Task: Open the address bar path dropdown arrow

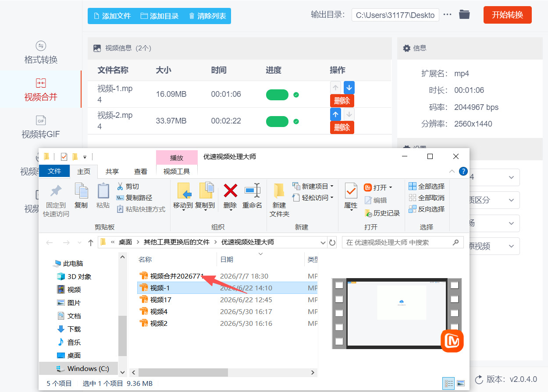Action: point(323,242)
